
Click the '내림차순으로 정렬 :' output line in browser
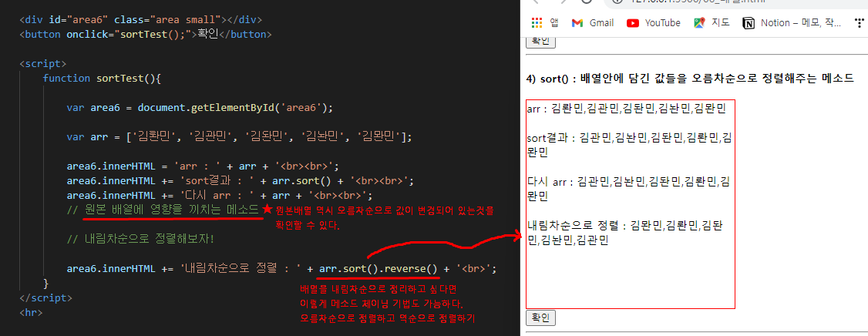(x=624, y=233)
